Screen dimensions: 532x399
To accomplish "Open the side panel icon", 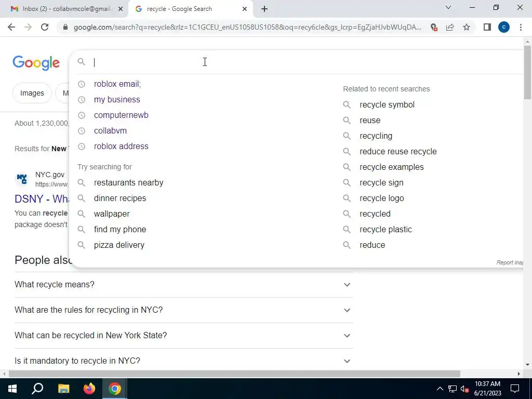I will pyautogui.click(x=487, y=27).
